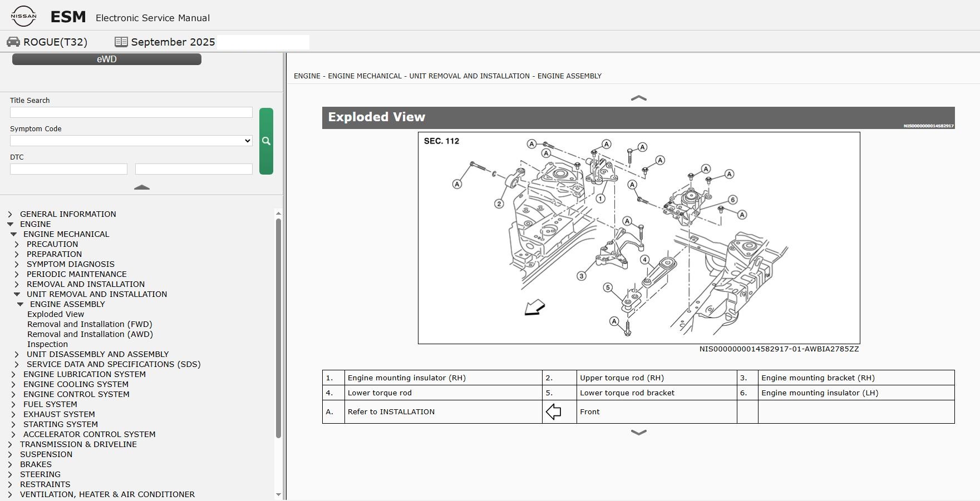
Task: Select the Exploded View tree item
Action: point(56,314)
